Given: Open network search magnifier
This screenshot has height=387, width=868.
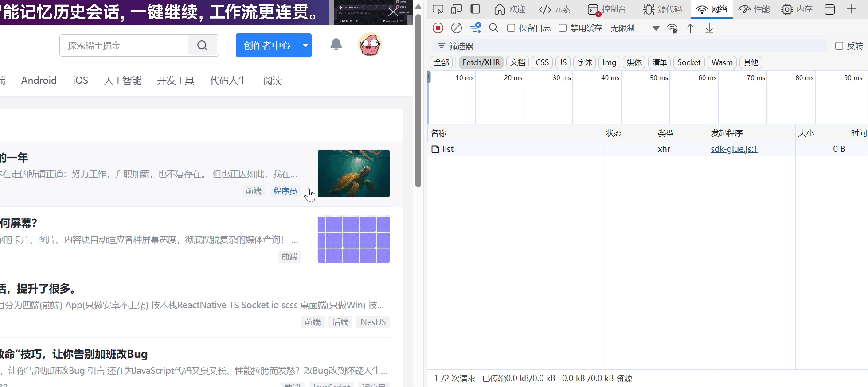Looking at the screenshot, I should click(493, 28).
